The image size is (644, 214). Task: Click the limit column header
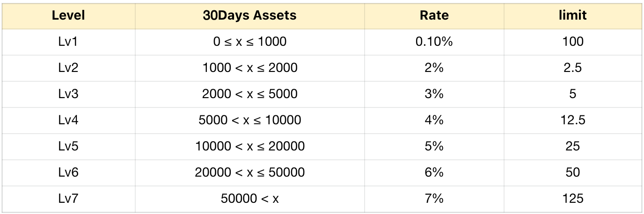[572, 15]
